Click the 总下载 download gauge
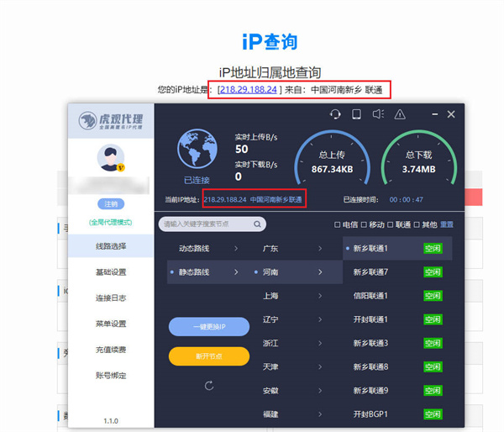504x432 pixels. tap(418, 159)
